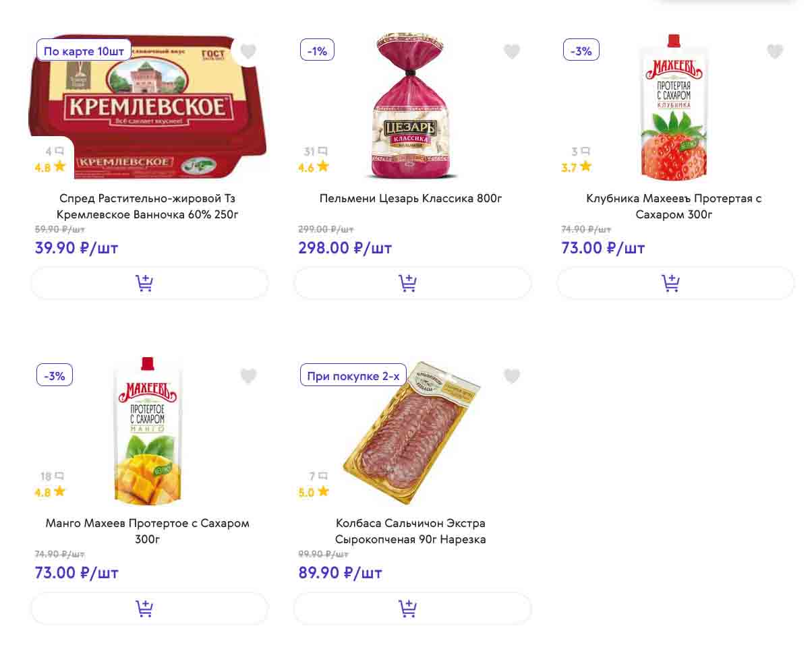
Task: Click the 5.0 star rating on Колбаса
Action: pyautogui.click(x=314, y=492)
